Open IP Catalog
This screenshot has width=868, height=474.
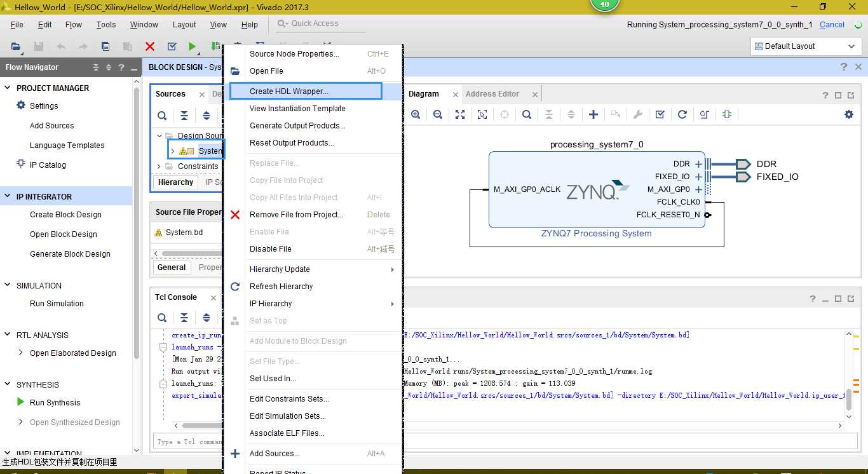click(48, 165)
